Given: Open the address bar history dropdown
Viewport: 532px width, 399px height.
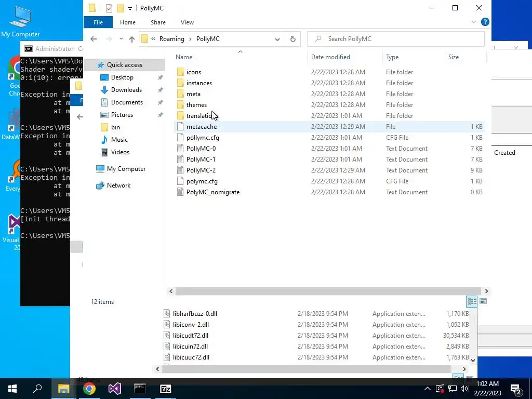Looking at the screenshot, I should pos(277,39).
